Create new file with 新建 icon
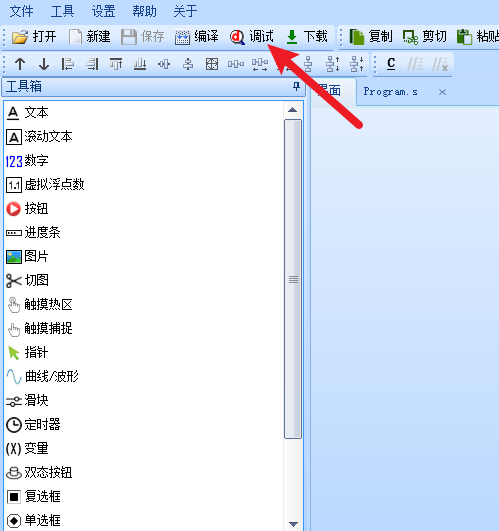The image size is (499, 531). [x=75, y=37]
